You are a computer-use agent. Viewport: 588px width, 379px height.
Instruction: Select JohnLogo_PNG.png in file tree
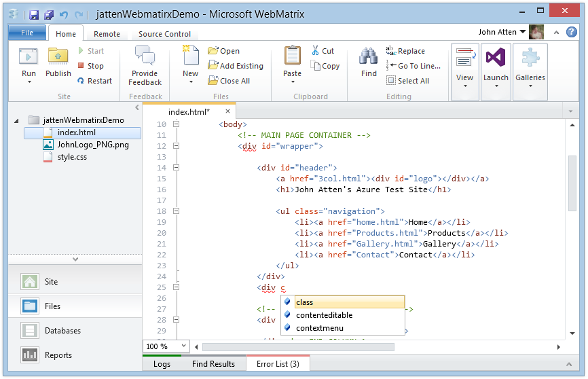(x=86, y=145)
